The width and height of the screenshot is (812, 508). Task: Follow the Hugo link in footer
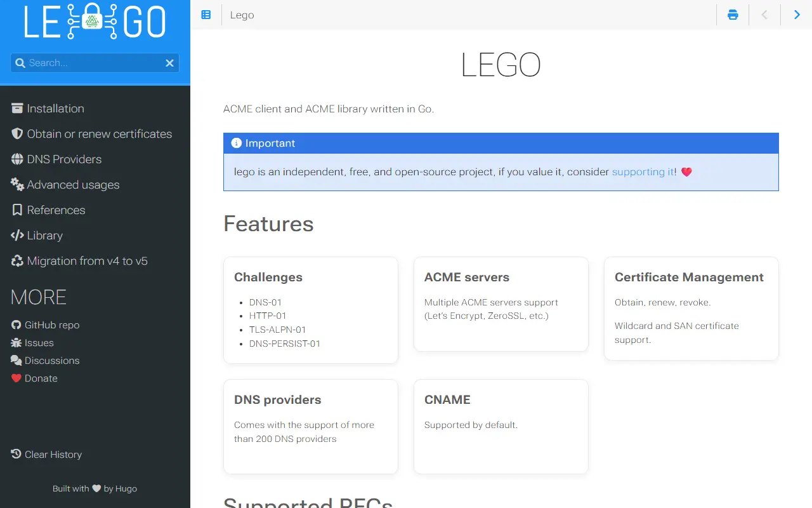coord(126,489)
